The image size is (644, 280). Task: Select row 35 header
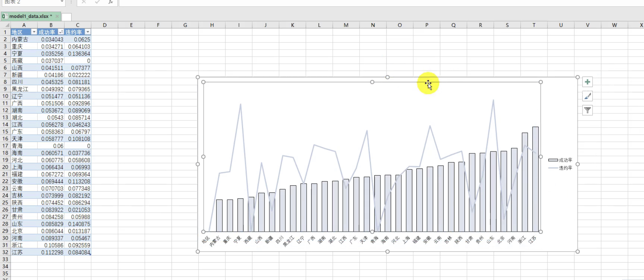pyautogui.click(x=5, y=273)
